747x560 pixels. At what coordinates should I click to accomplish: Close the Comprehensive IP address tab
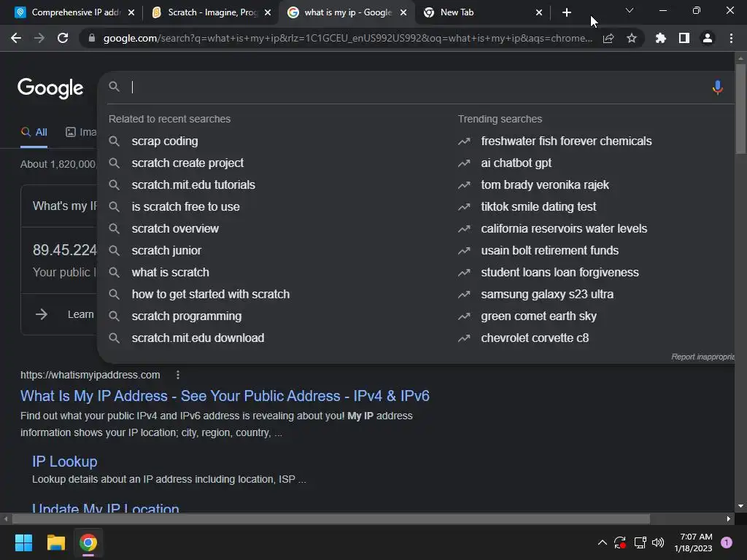point(131,13)
